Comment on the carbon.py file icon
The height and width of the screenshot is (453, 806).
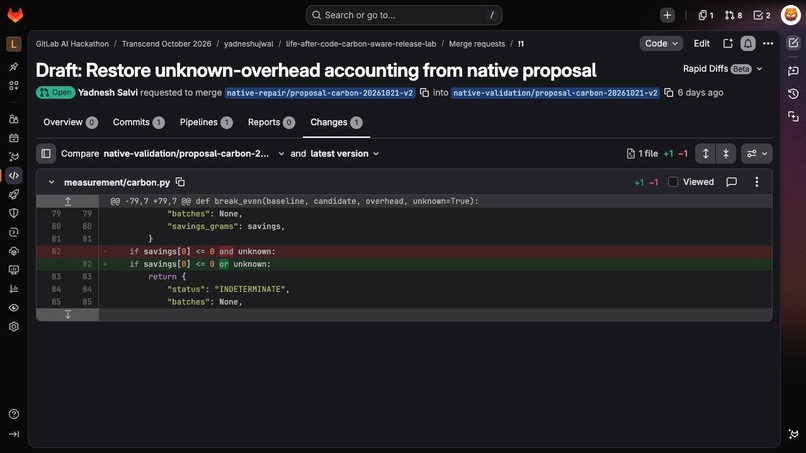pos(731,182)
